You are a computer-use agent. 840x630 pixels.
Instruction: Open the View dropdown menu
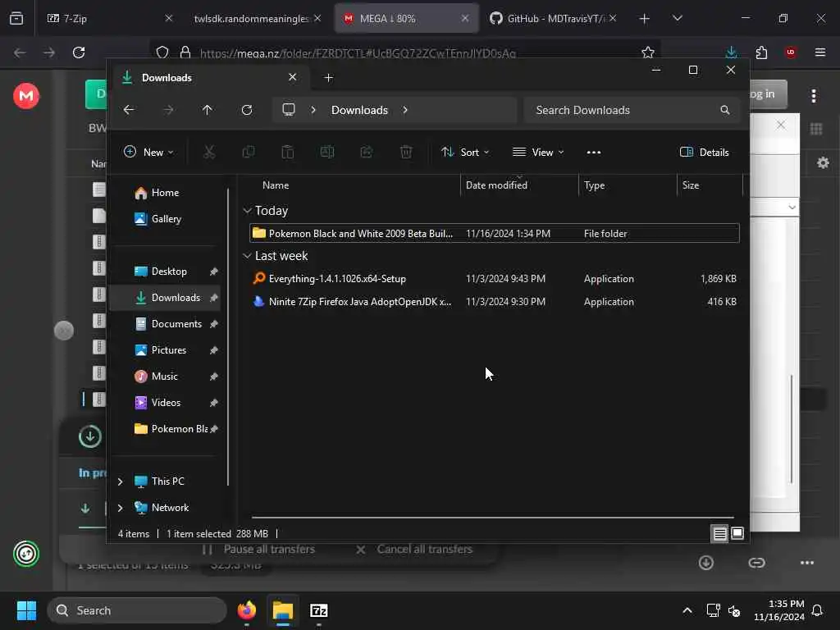click(538, 152)
